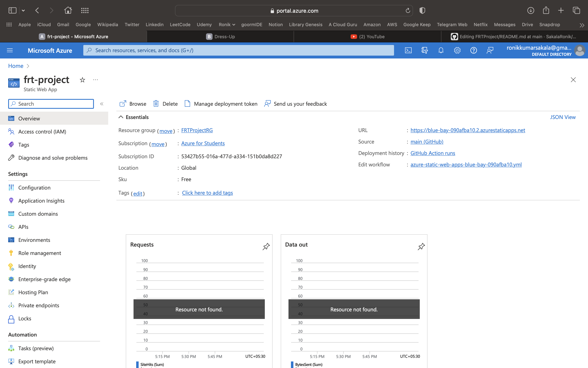
Task: Open Overview in the resource menu
Action: click(x=54, y=119)
